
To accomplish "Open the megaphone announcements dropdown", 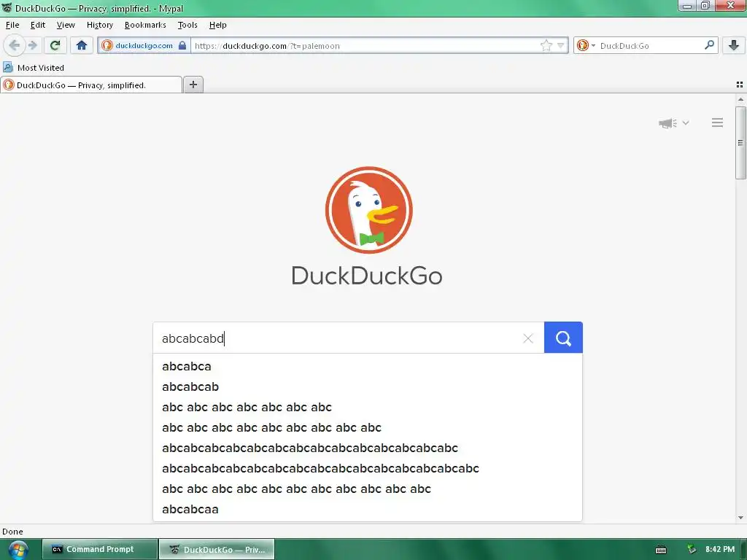I will 673,123.
